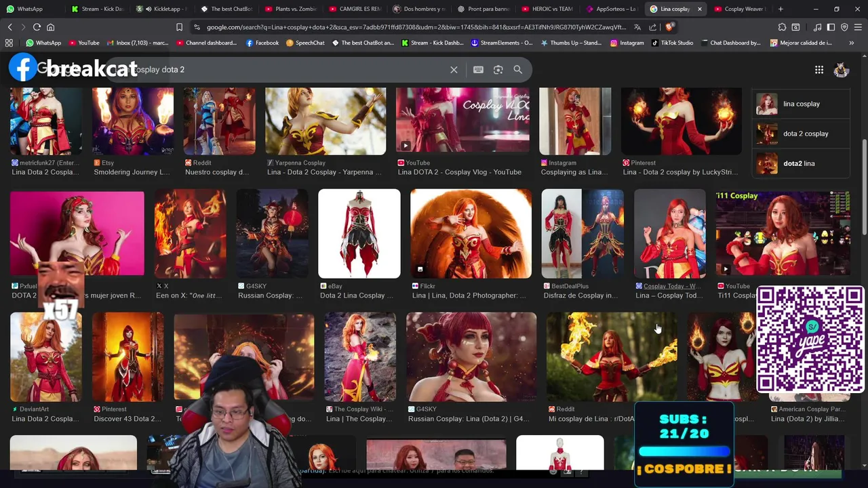Show more bookmarks with the chevron
Viewport: 868px width, 488px height.
[x=852, y=43]
